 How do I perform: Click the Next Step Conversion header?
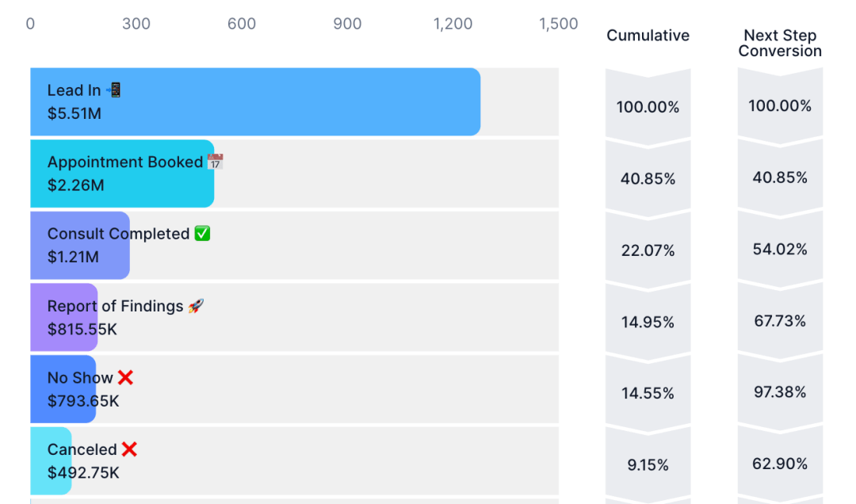click(x=780, y=43)
